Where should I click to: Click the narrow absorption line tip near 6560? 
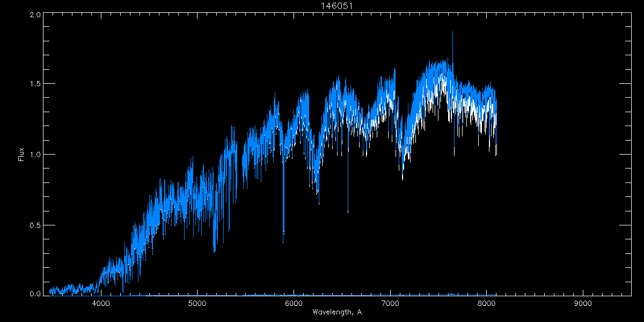pos(348,211)
